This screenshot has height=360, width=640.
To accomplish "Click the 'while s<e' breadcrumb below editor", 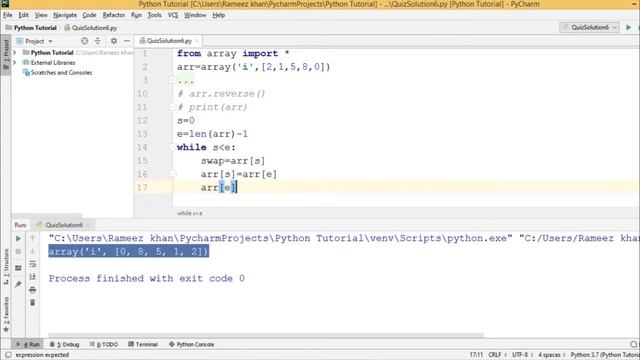I will tap(190, 213).
